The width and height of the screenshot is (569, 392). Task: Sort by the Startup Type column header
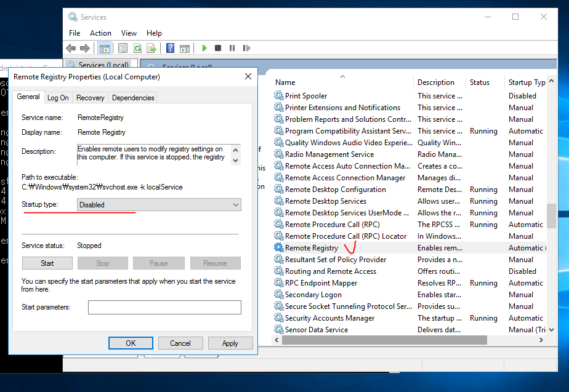point(525,82)
